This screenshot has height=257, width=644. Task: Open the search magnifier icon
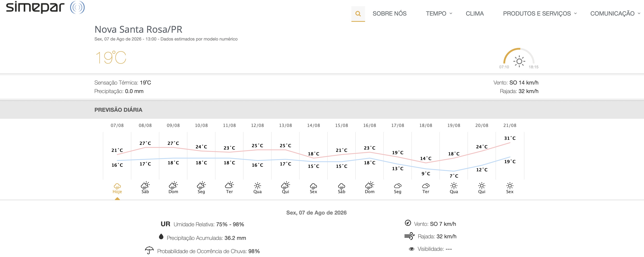pyautogui.click(x=358, y=14)
